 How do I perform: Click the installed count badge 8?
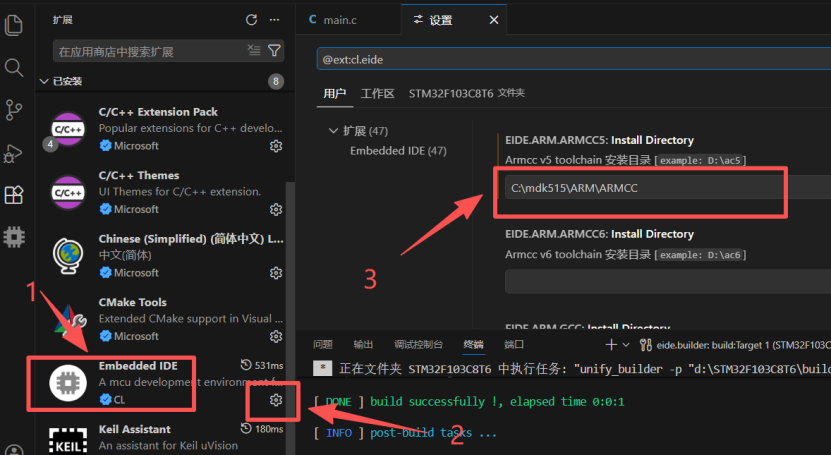tap(275, 81)
